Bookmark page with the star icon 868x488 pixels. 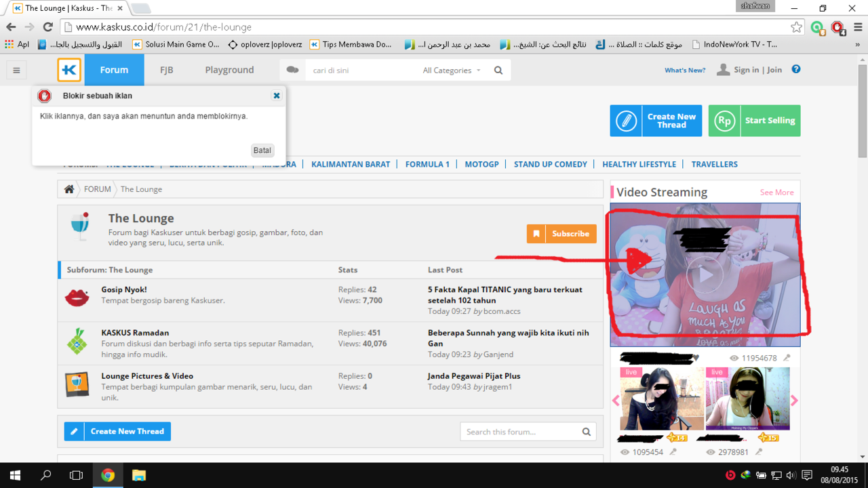pos(796,27)
